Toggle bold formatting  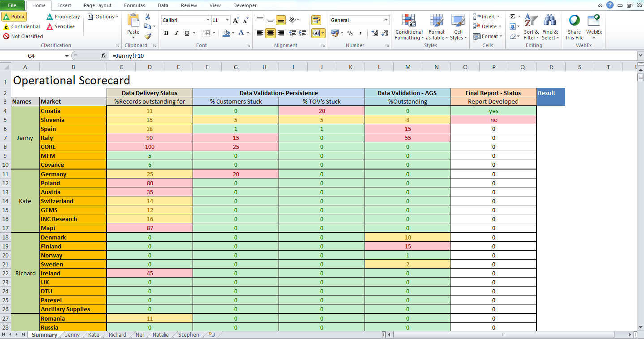[x=166, y=33]
